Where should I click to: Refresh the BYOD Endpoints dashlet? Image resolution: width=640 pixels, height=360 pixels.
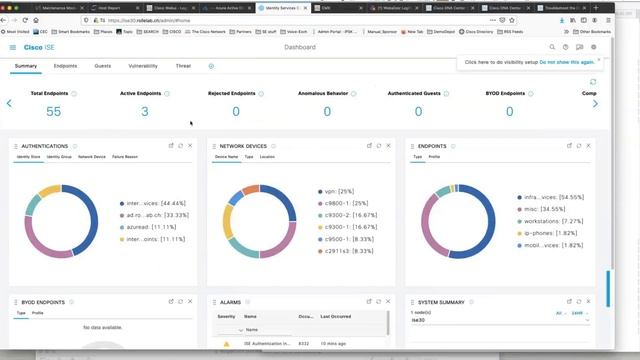point(180,302)
